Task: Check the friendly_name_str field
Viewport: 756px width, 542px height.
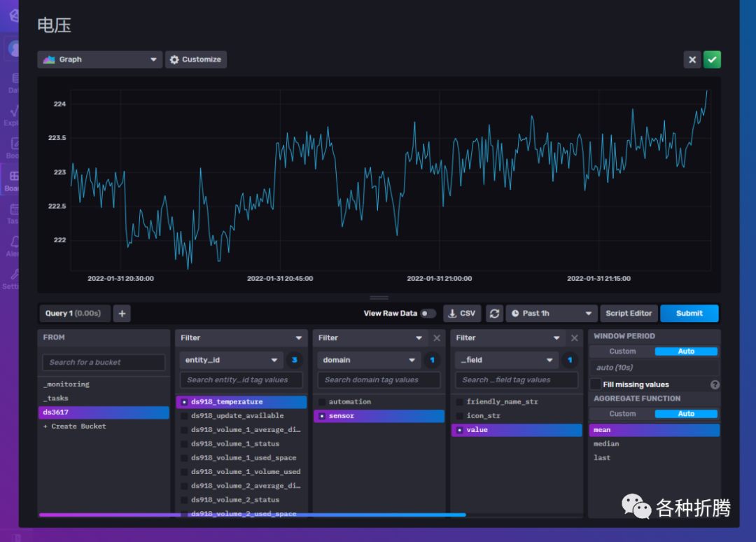Action: pyautogui.click(x=517, y=402)
